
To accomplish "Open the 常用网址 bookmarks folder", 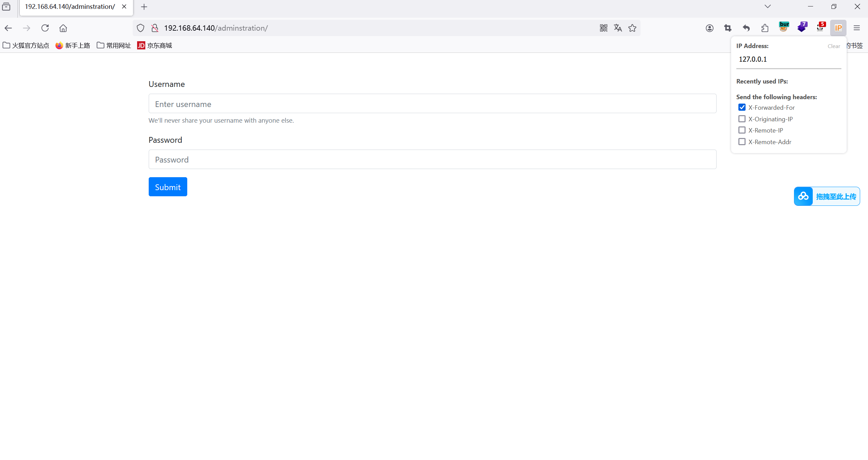I will click(x=114, y=45).
